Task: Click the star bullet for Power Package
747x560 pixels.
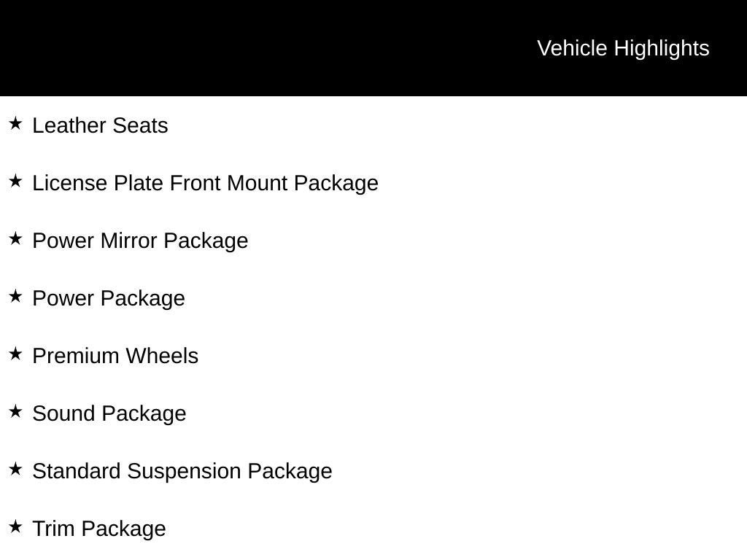Action: [x=15, y=296]
